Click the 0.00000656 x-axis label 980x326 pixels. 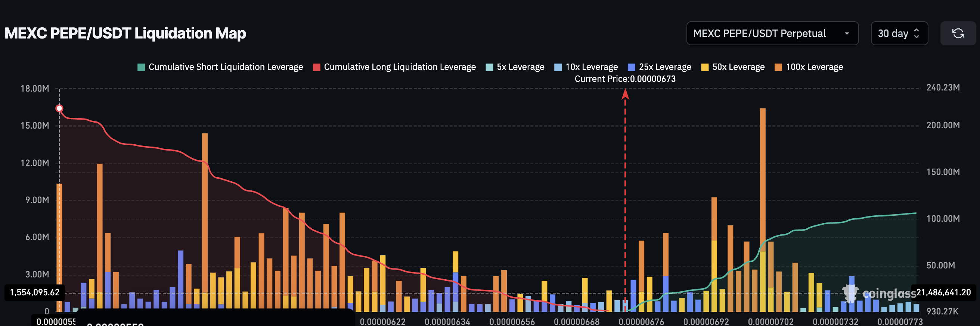(512, 322)
